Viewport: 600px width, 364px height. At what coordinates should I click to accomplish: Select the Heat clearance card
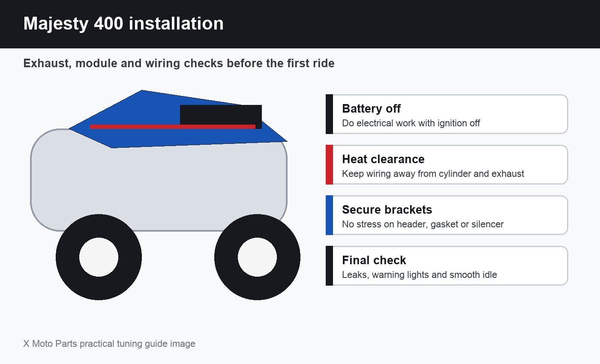[x=447, y=164]
